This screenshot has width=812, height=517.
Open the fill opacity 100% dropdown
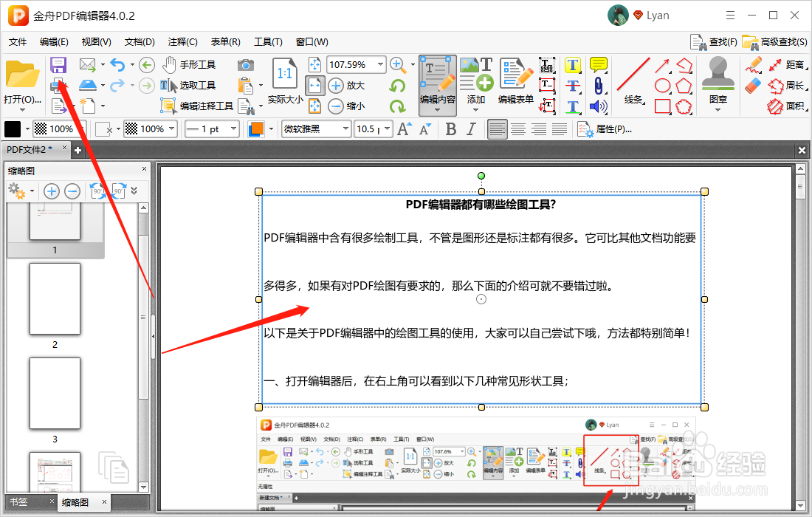[82, 129]
